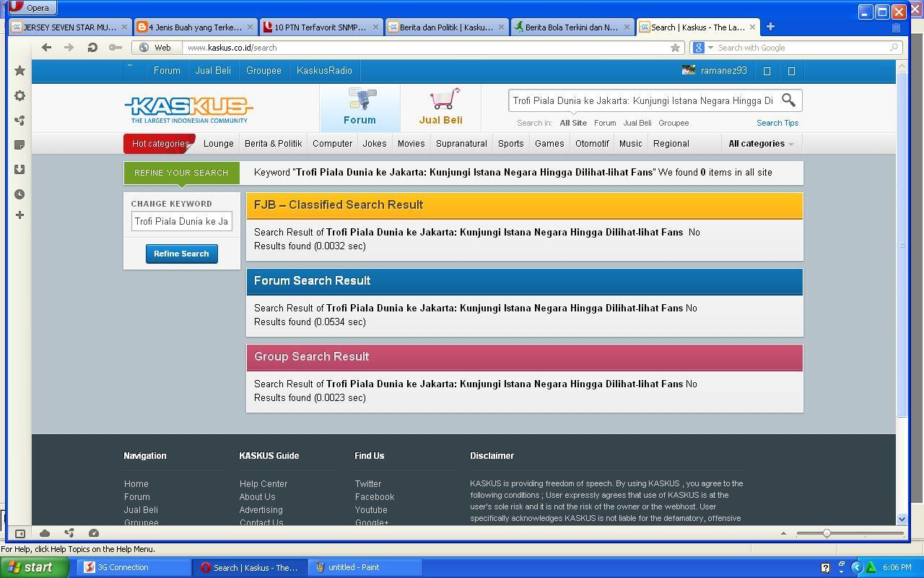Open Berita & Politik category
This screenshot has height=578, width=924.
[273, 144]
